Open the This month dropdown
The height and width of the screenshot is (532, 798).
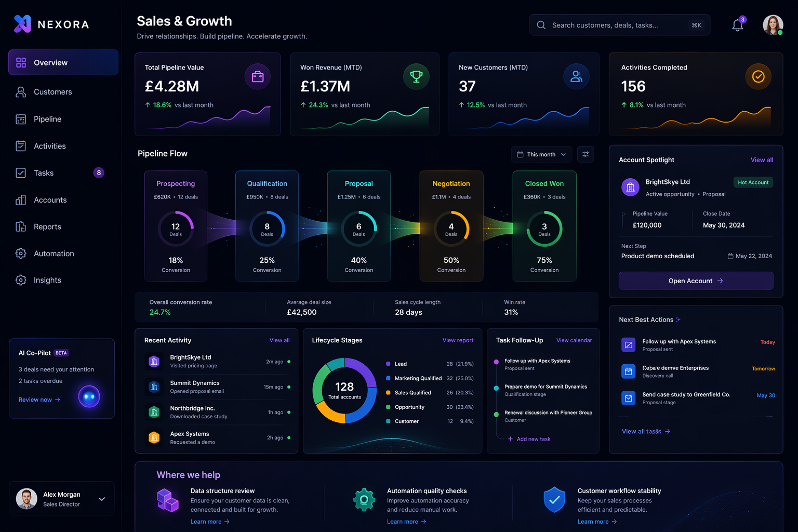(x=541, y=154)
